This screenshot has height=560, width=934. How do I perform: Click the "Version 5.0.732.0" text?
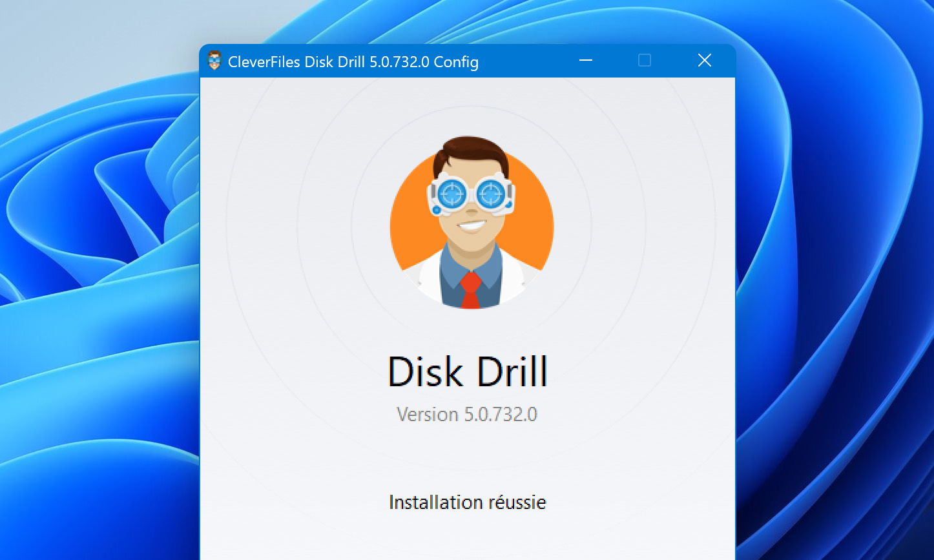(x=467, y=414)
